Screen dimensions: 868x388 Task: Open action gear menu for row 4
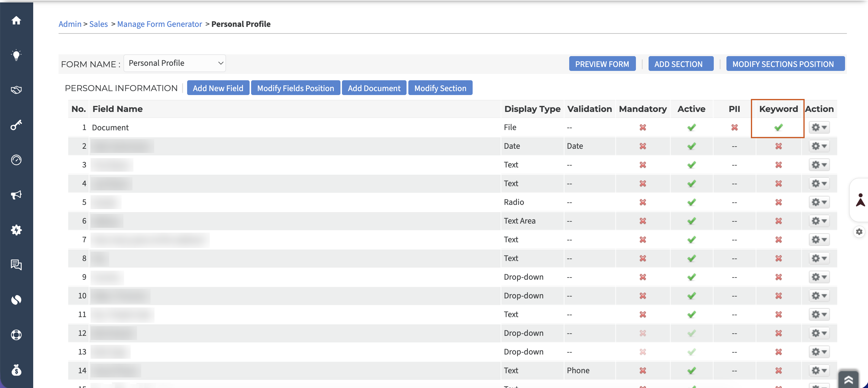point(819,183)
